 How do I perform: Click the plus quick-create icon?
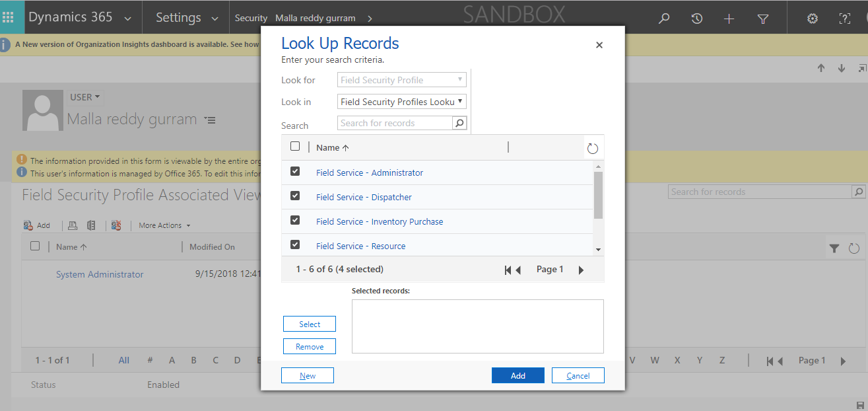click(x=729, y=19)
